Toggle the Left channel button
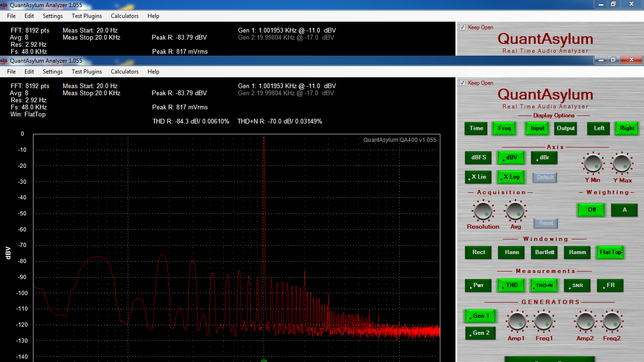Viewport: 644px width, 362px height. point(599,128)
